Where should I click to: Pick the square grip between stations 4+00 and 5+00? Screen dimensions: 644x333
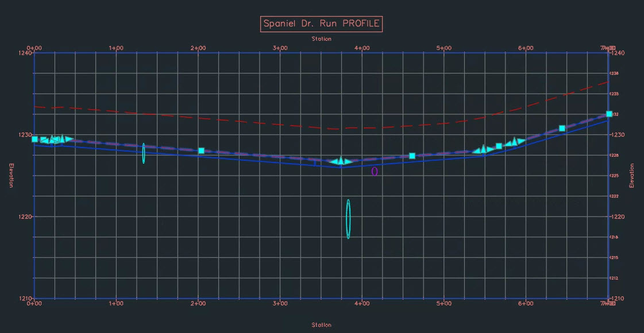pyautogui.click(x=412, y=156)
